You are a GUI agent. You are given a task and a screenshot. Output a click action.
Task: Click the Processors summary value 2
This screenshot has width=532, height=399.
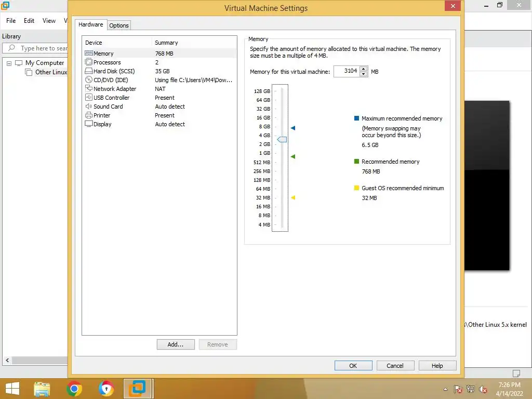click(x=157, y=62)
